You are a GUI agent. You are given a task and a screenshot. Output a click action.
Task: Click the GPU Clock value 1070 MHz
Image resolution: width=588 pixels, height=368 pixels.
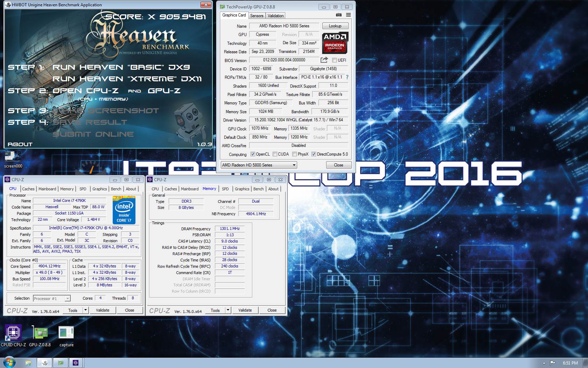click(260, 128)
